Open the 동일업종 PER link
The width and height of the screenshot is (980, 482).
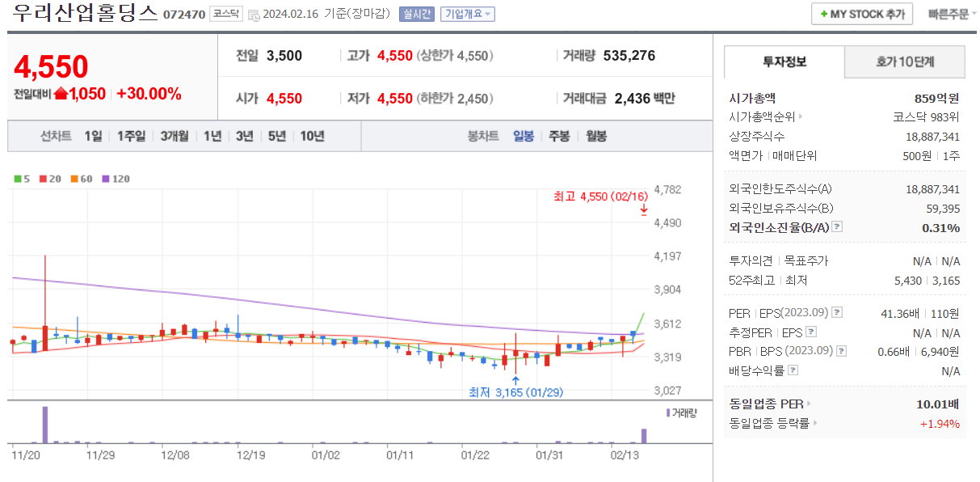tap(767, 404)
